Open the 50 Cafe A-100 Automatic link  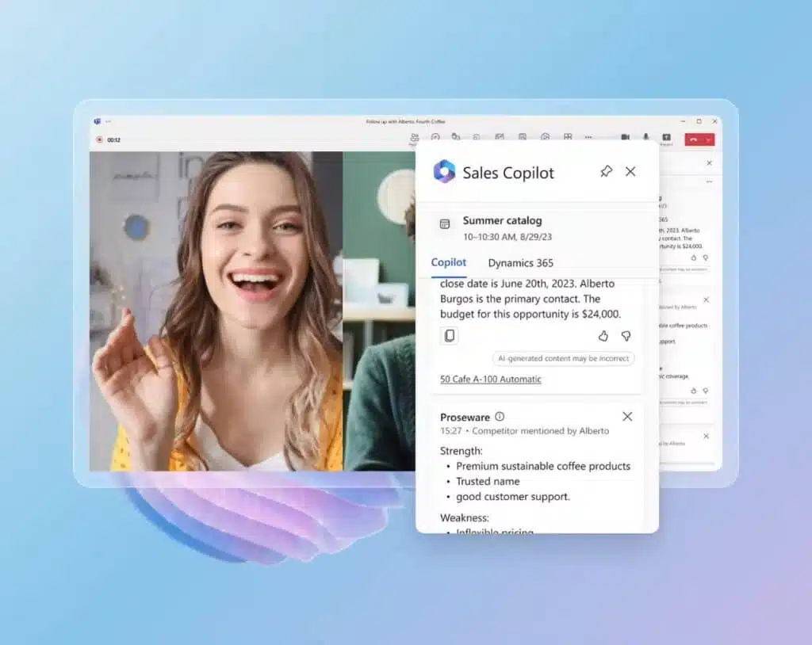tap(490, 379)
